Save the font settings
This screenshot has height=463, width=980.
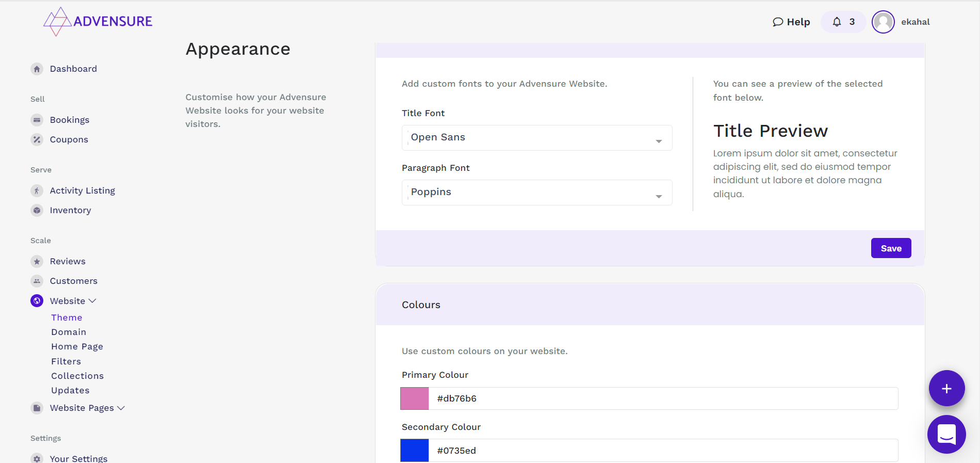point(891,248)
